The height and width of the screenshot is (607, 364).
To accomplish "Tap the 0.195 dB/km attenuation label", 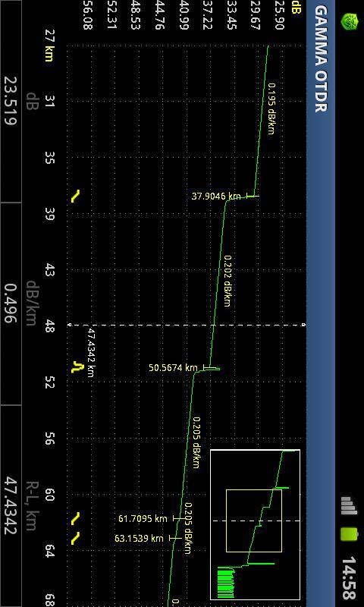I will 271,109.
